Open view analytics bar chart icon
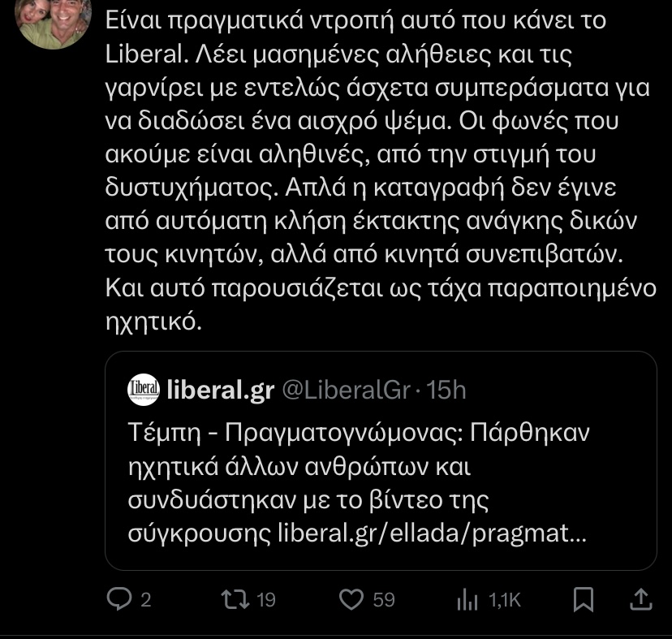The height and width of the screenshot is (639, 672). 468,599
